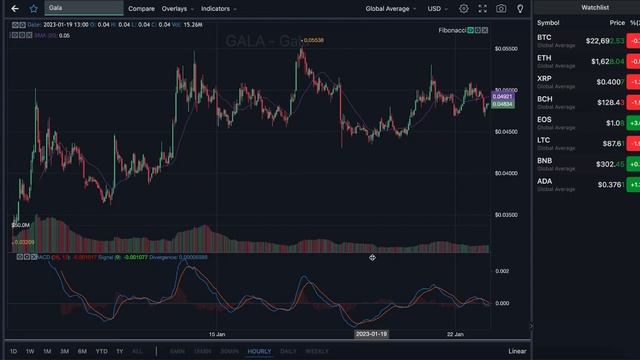Click the 2023-01-19 date marker on time axis

[x=371, y=334]
